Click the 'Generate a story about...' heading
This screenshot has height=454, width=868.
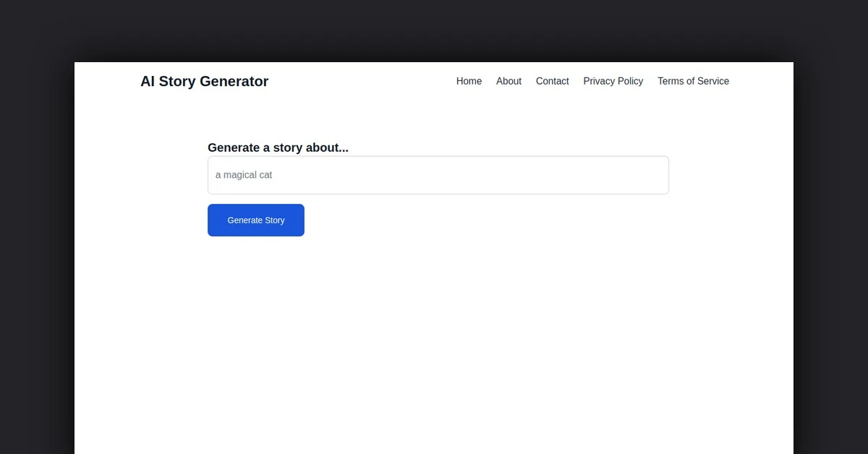(x=278, y=147)
